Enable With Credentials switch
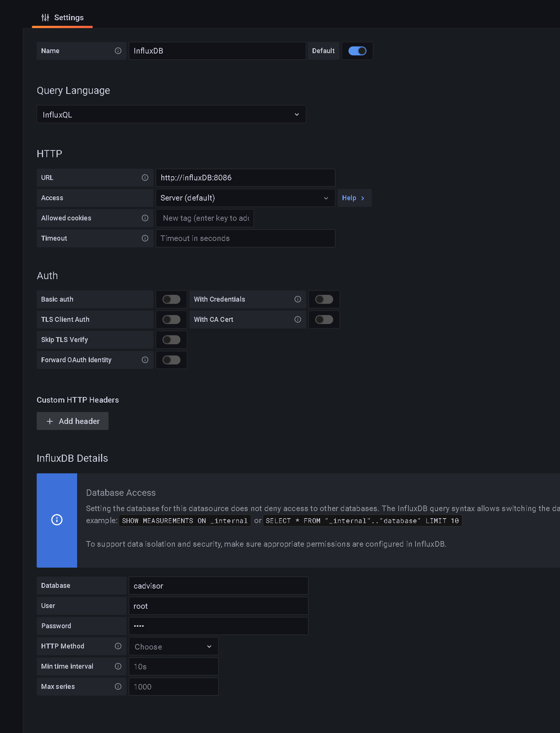560x733 pixels. [324, 299]
